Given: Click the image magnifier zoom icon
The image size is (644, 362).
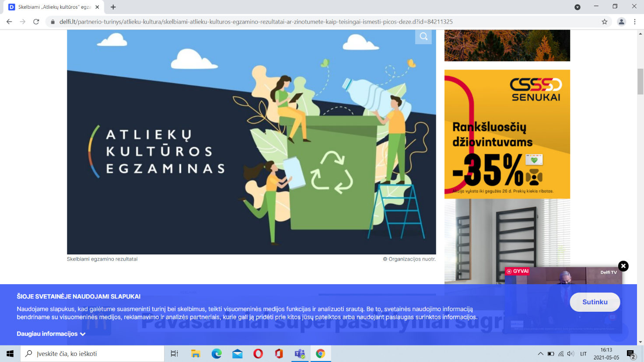Looking at the screenshot, I should click(x=423, y=36).
